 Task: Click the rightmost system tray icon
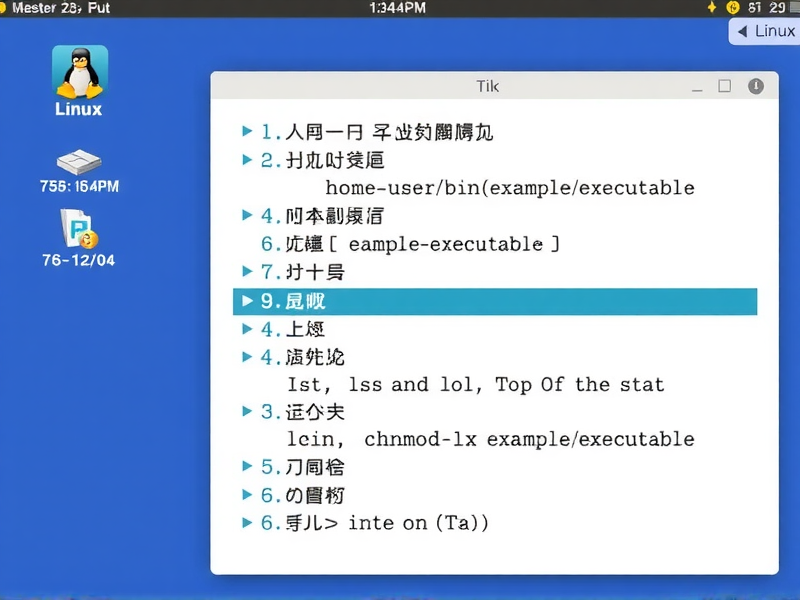tap(792, 8)
